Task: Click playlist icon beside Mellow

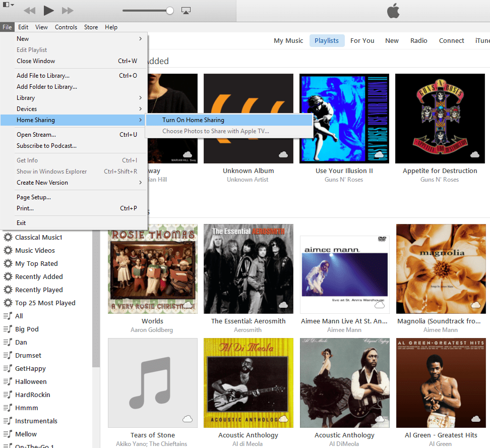Action: [x=8, y=434]
